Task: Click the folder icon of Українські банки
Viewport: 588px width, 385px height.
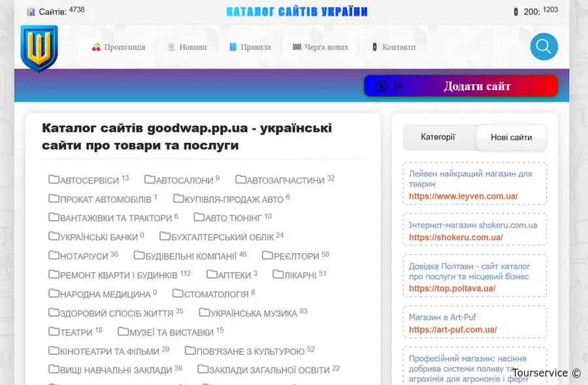Action: click(x=54, y=236)
